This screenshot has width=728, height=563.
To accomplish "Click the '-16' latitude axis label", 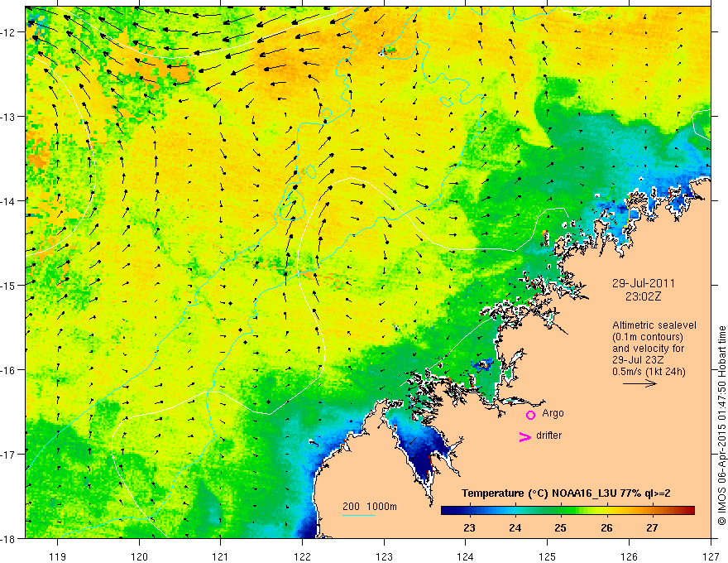I will point(9,370).
